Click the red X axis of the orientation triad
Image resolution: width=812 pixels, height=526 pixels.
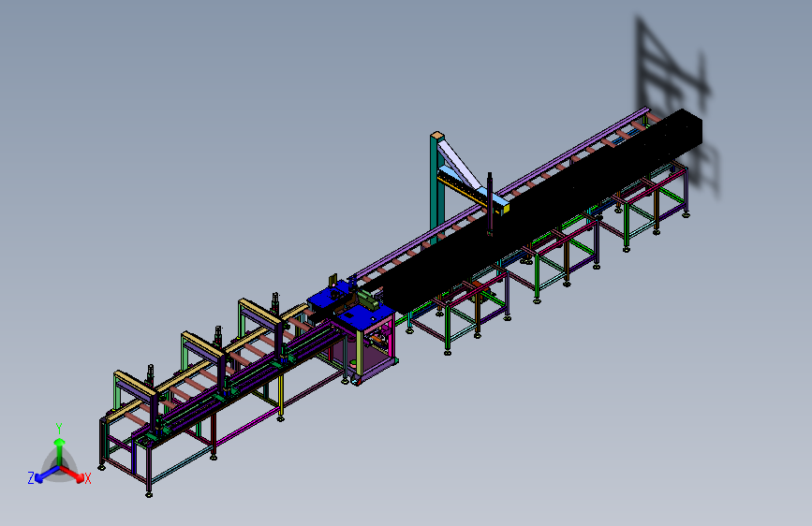click(x=74, y=474)
